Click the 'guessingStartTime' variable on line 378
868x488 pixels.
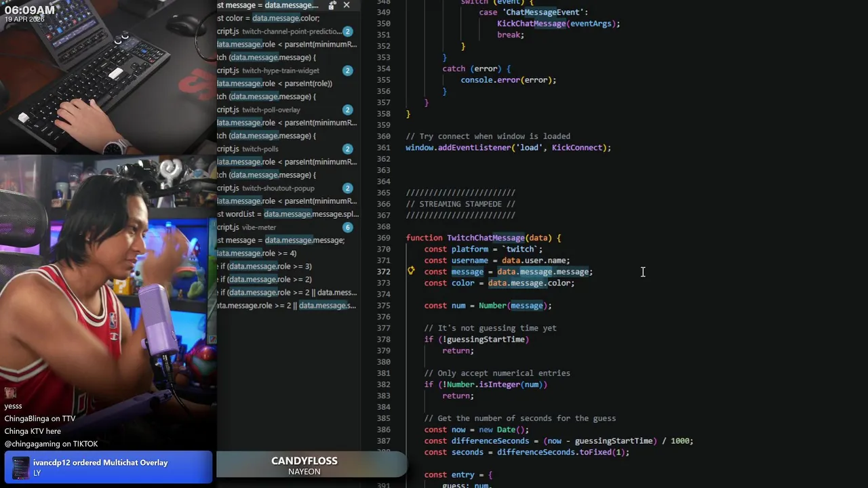(x=486, y=340)
